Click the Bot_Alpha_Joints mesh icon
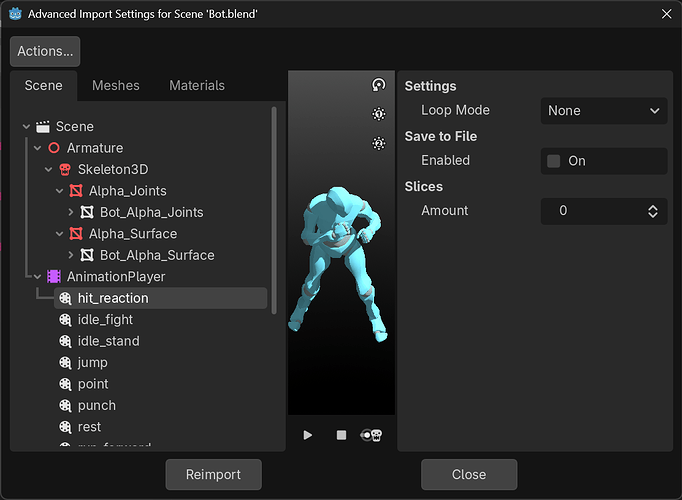Screen dimensions: 682x500 (87, 212)
